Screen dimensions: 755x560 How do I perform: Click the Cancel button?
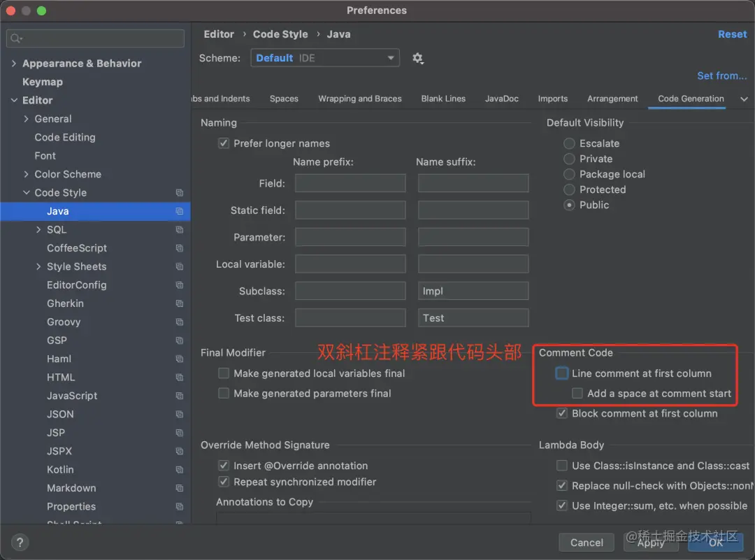tap(587, 543)
